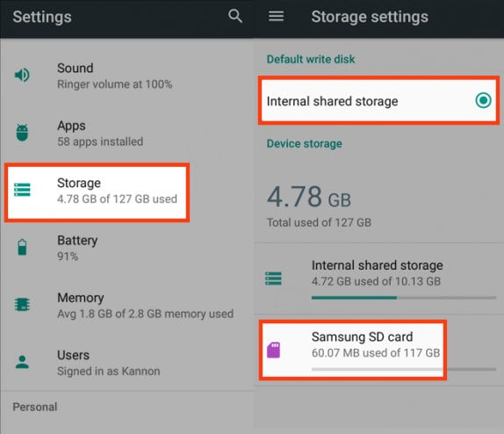Open Apps 58 apps installed entry
The width and height of the screenshot is (504, 434).
coord(126,134)
